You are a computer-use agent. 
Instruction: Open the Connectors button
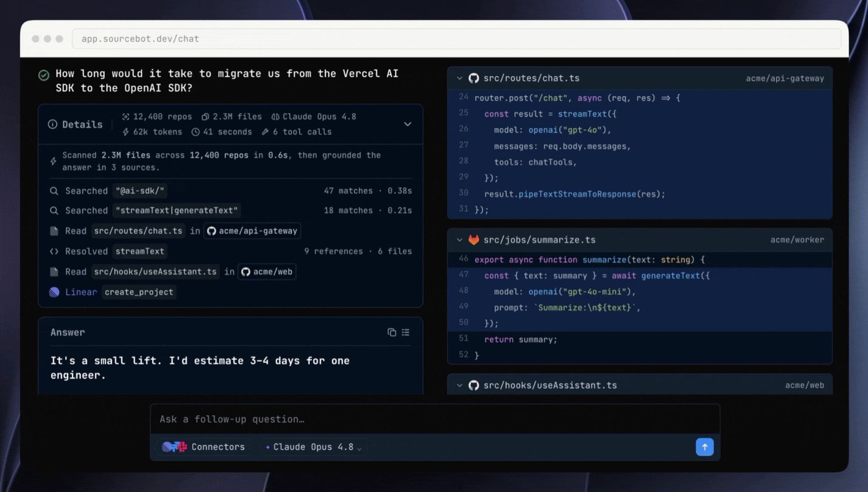(203, 447)
